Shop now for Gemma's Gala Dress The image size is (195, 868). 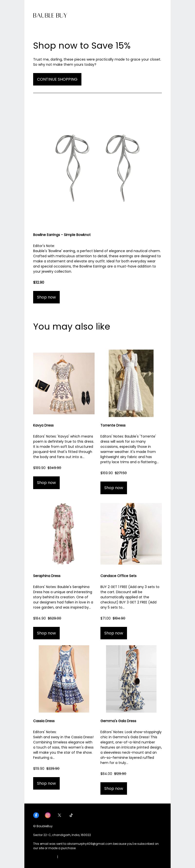[x=114, y=788]
